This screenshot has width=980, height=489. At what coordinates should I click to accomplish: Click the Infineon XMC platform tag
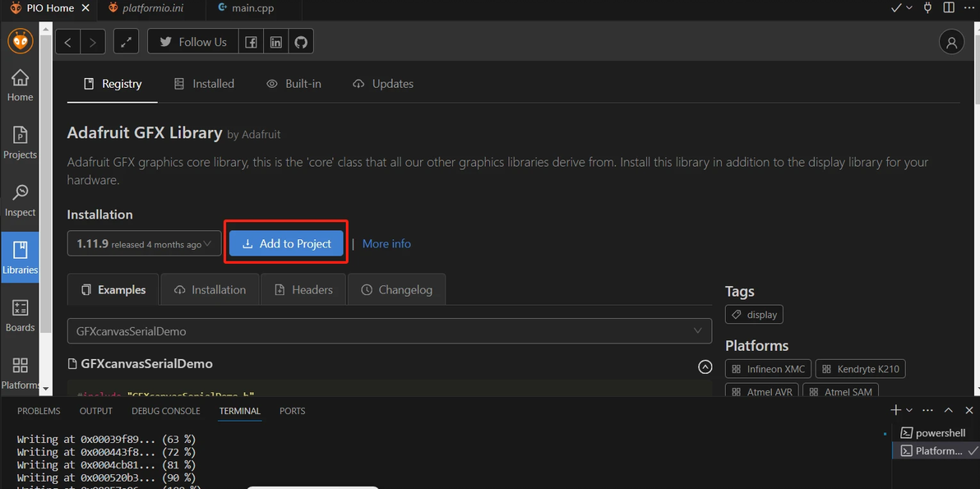point(768,369)
